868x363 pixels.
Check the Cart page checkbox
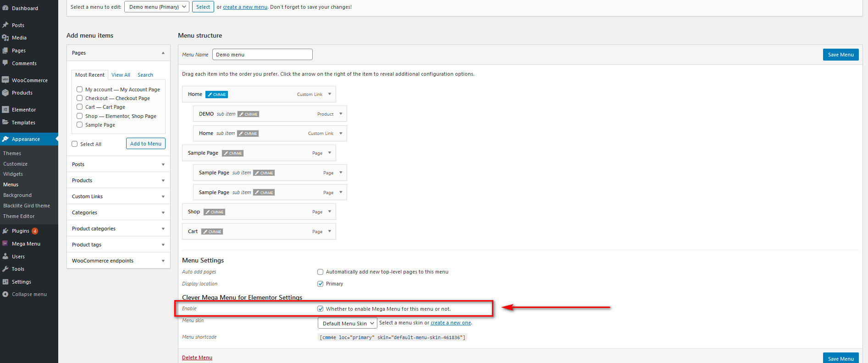(80, 107)
